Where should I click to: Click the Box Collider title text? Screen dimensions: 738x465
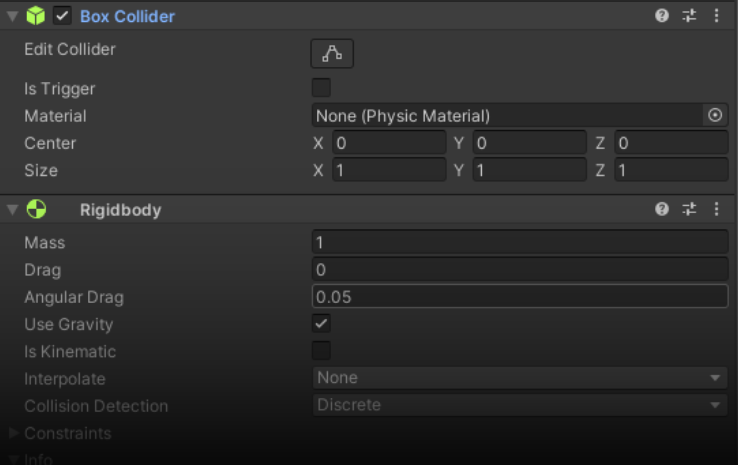pos(128,16)
